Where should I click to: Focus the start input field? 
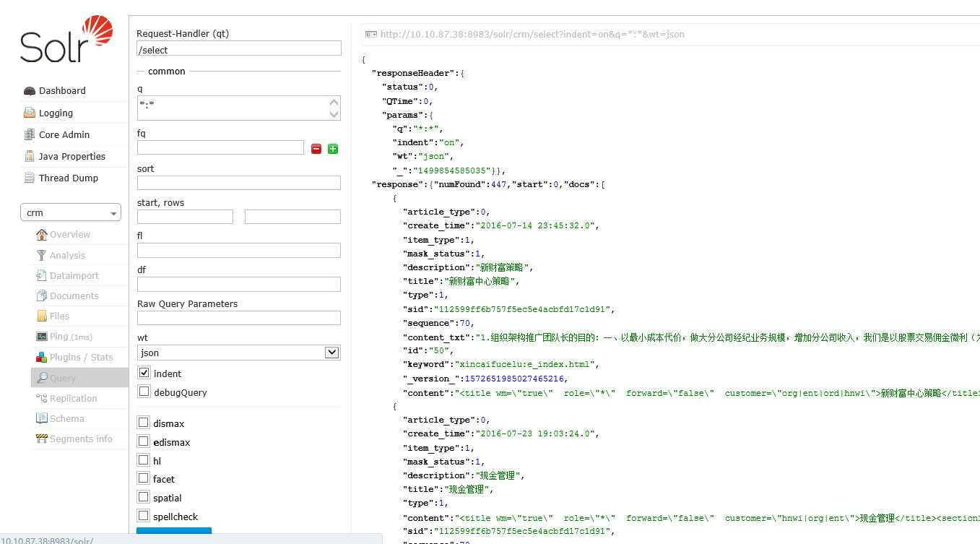(x=185, y=217)
